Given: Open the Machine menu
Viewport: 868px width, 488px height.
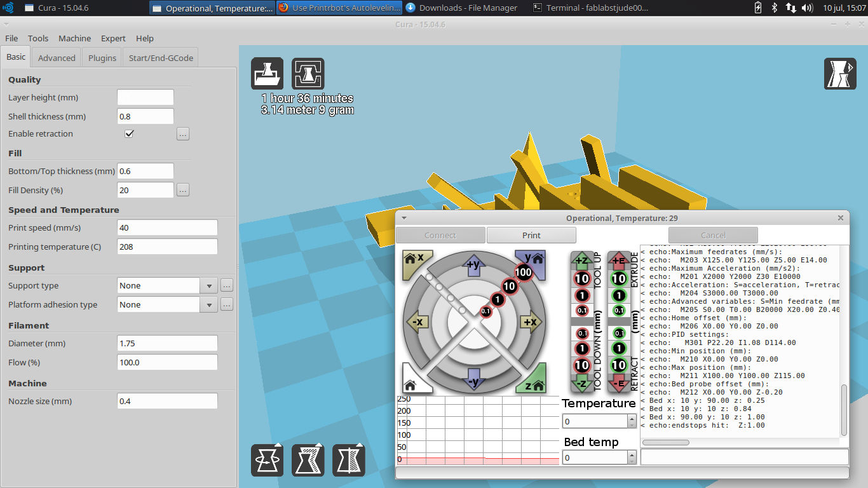Looking at the screenshot, I should (74, 38).
